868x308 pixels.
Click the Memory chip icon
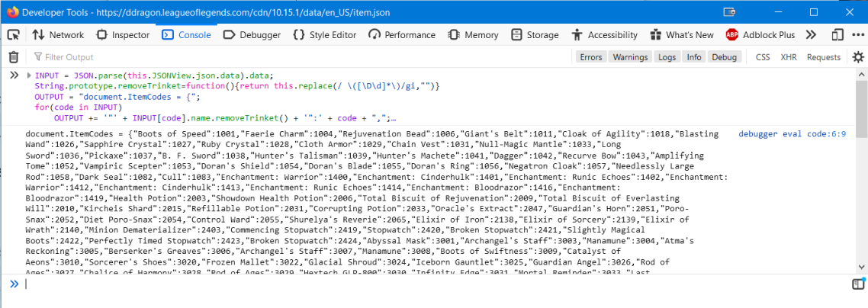point(454,35)
